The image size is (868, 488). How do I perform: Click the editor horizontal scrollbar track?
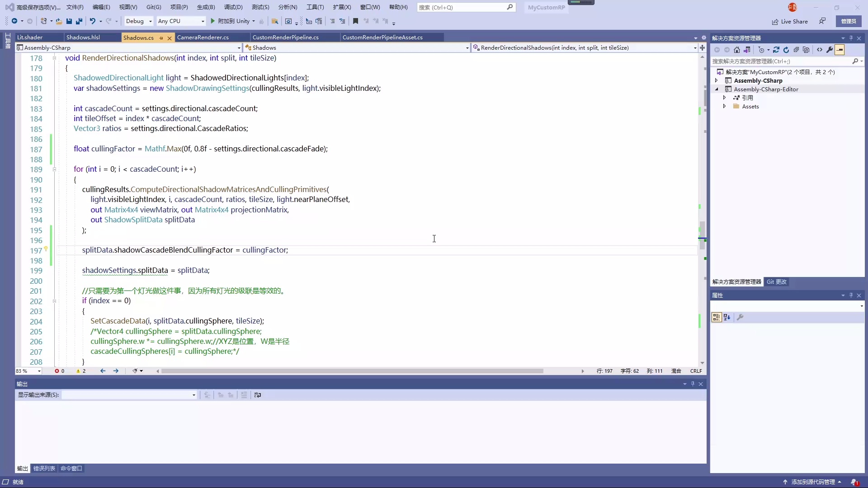click(x=563, y=371)
